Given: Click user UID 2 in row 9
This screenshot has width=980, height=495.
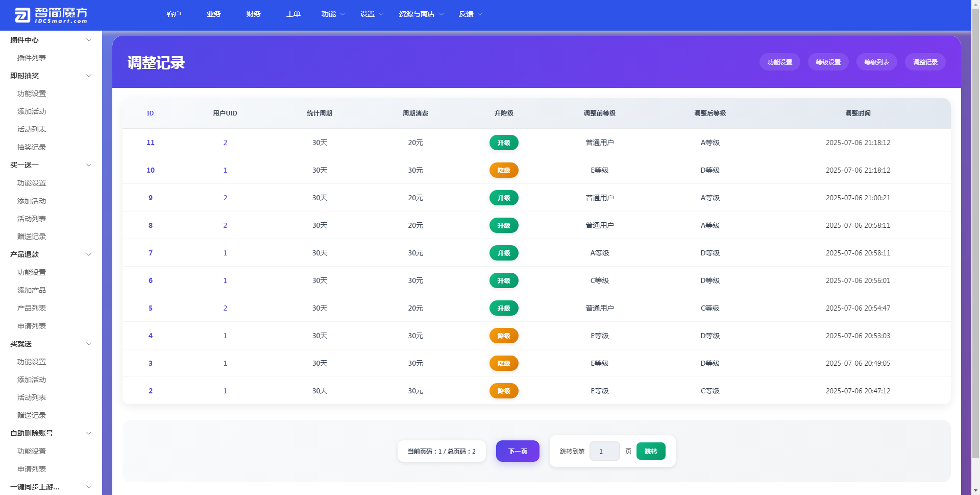Looking at the screenshot, I should click(225, 198).
